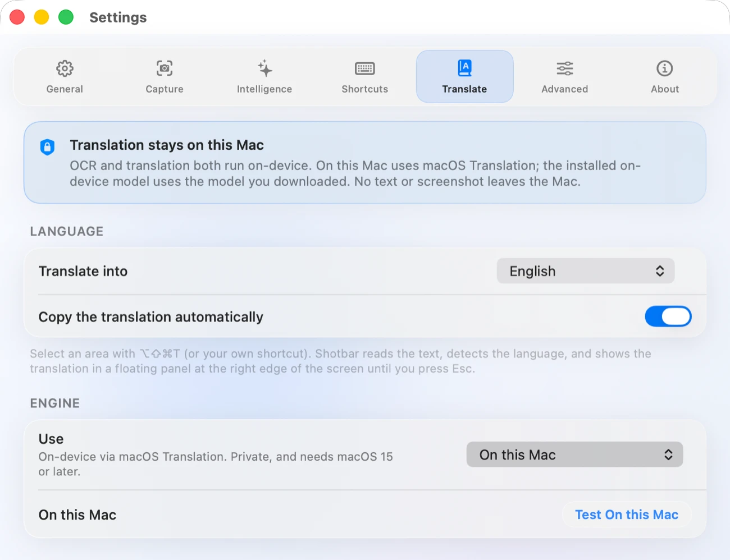Minimize the Settings window with yellow button
Image resolution: width=730 pixels, height=560 pixels.
click(x=42, y=17)
